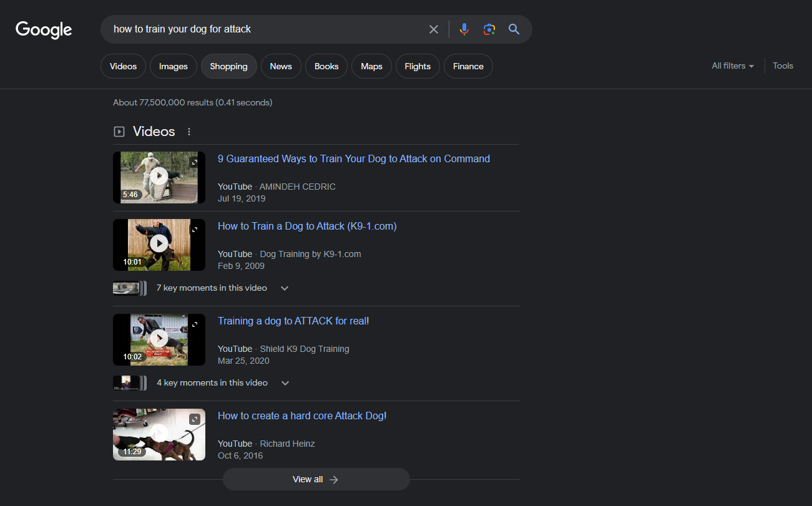Switch to the Images filter tab
The image size is (812, 506).
[x=174, y=66]
